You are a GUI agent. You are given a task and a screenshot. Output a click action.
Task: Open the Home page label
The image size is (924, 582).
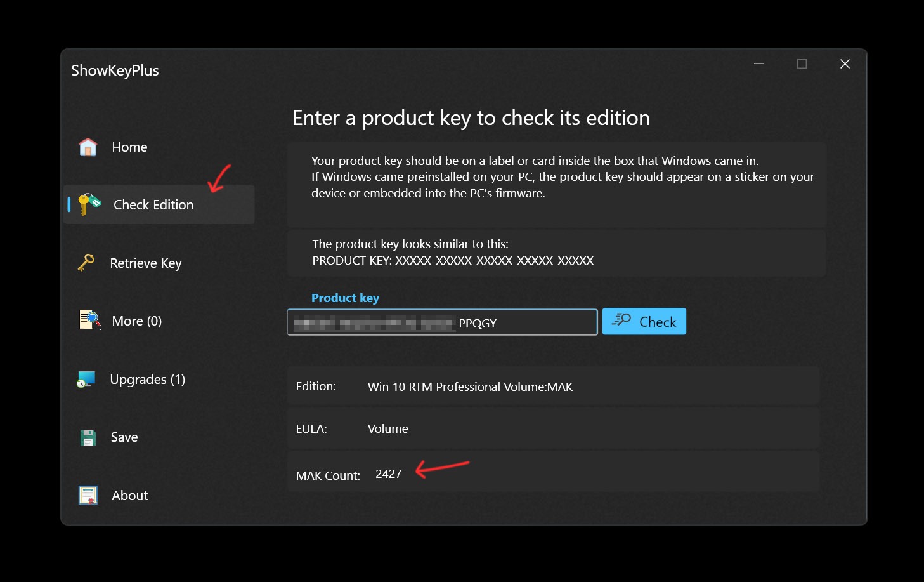coord(129,147)
